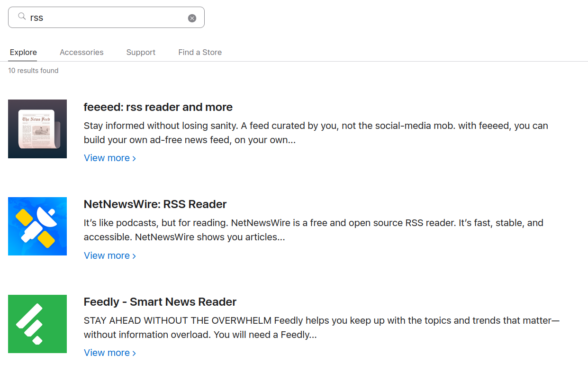The height and width of the screenshot is (373, 588).
Task: Click the NetNewsWire satellite app icon
Action: [x=37, y=226]
